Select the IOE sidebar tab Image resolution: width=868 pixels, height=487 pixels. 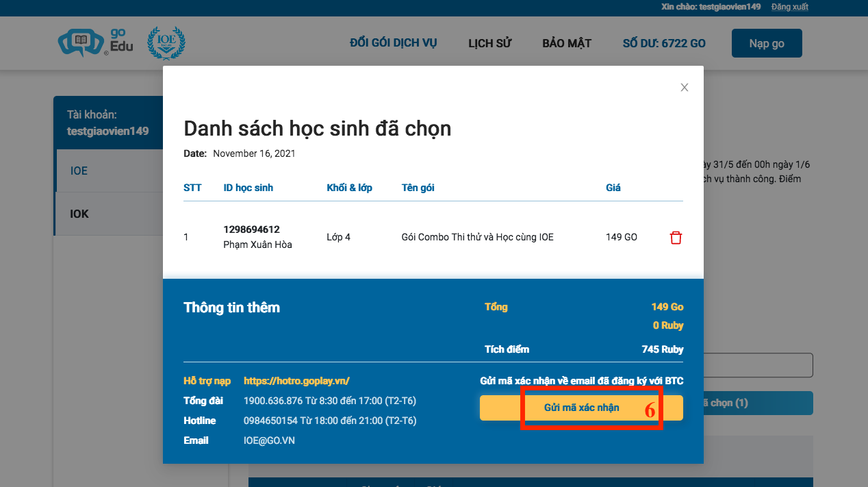pos(78,170)
